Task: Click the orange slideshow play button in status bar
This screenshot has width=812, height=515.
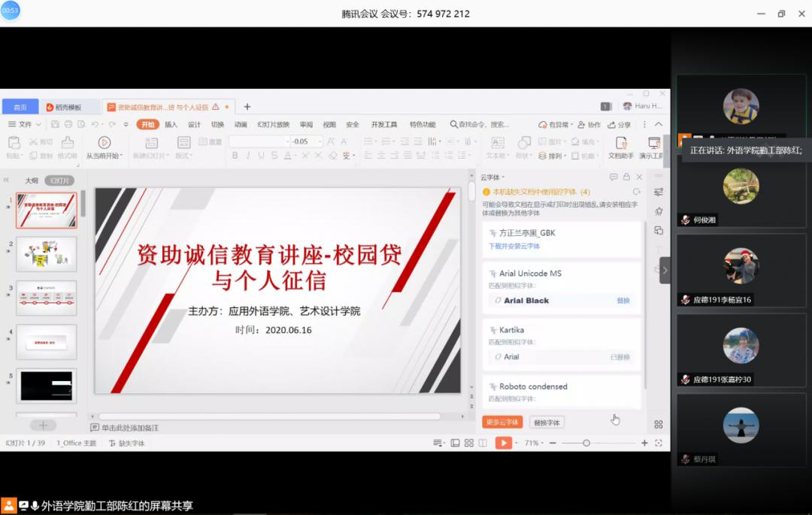Action: tap(503, 443)
